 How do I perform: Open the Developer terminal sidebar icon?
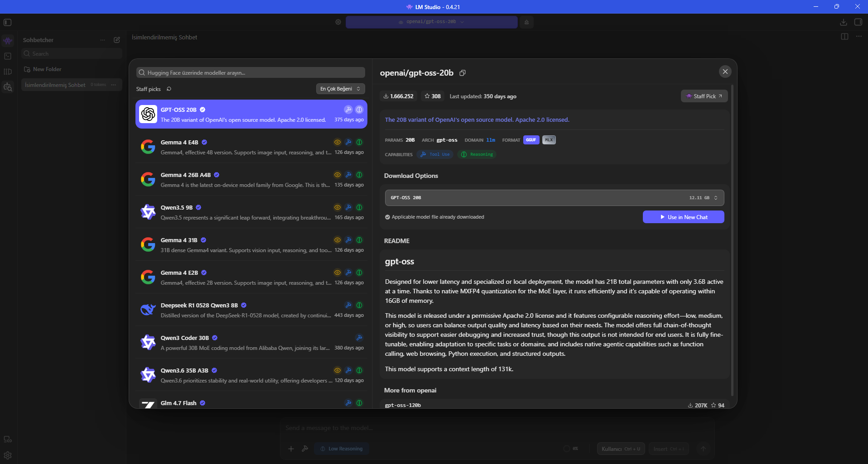[8, 56]
